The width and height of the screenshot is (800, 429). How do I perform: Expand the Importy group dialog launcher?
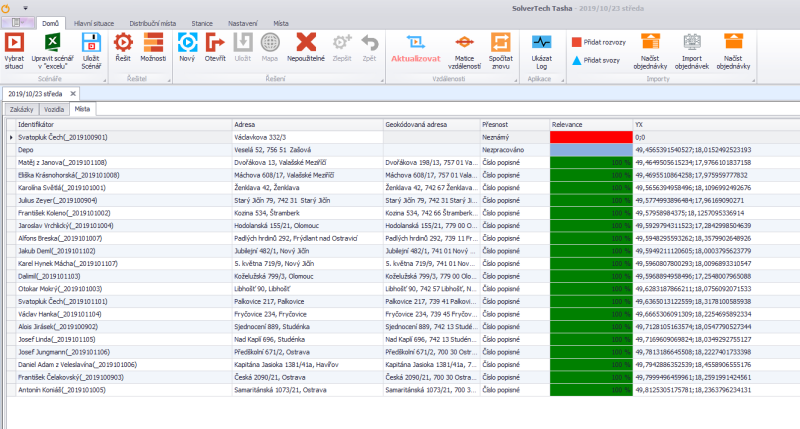click(x=753, y=80)
